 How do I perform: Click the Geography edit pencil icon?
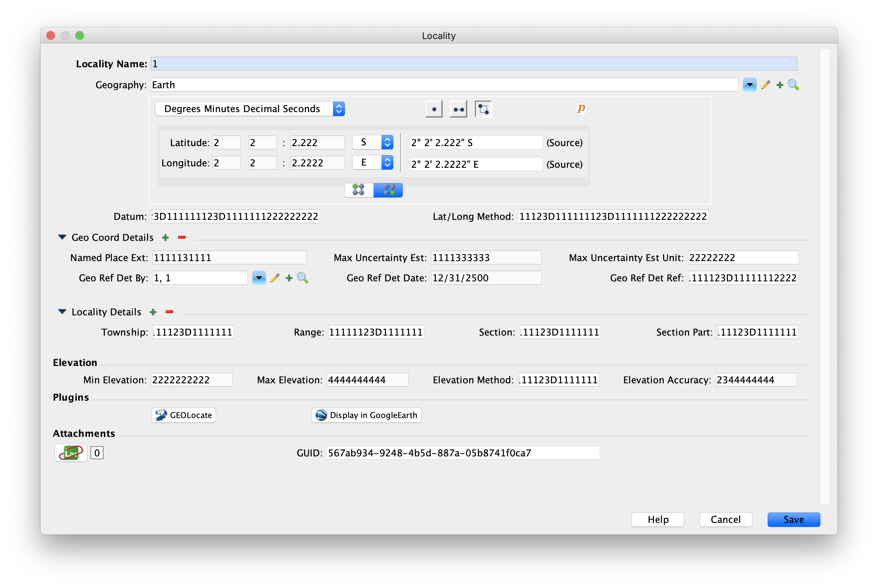pos(766,85)
